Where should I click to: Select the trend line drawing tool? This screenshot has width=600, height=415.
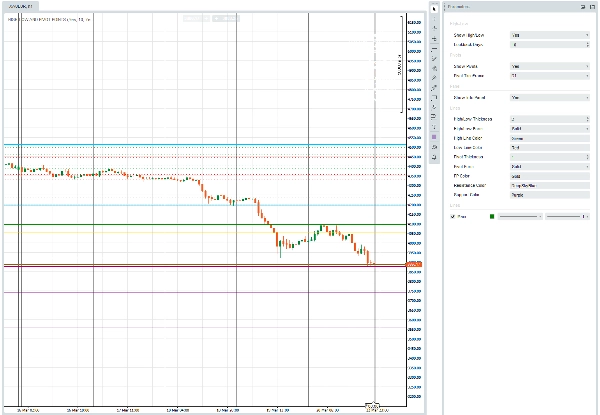[x=434, y=59]
